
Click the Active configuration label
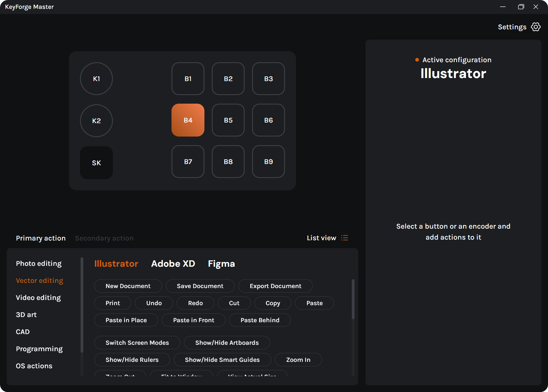(457, 60)
